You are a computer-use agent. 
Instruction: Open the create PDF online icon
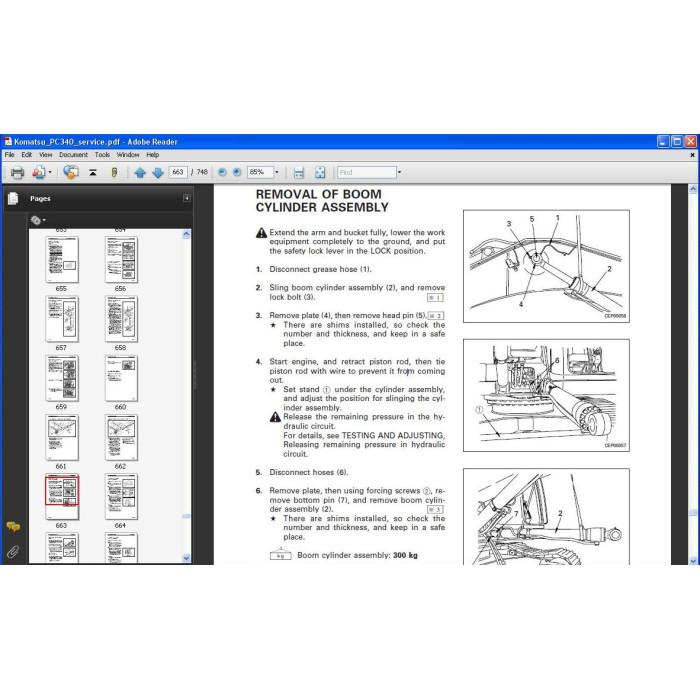coord(39,172)
